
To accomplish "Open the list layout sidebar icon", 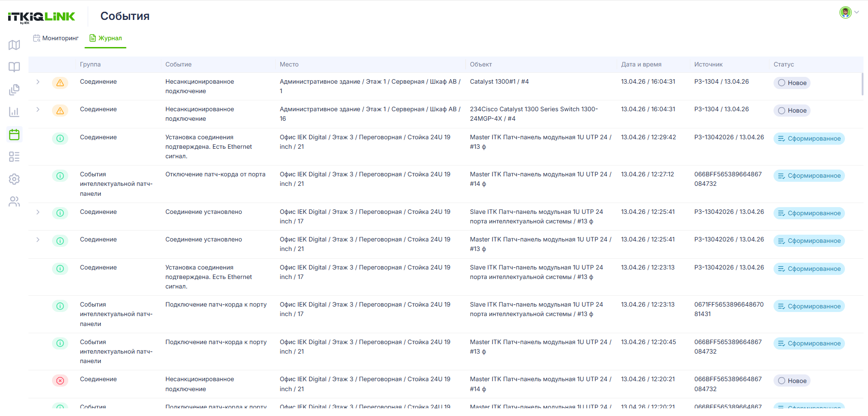I will pos(14,157).
